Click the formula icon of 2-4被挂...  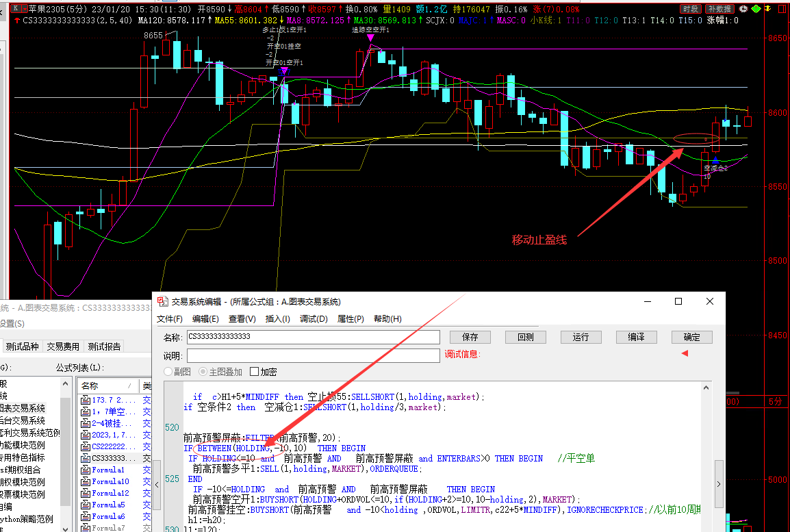pyautogui.click(x=86, y=423)
